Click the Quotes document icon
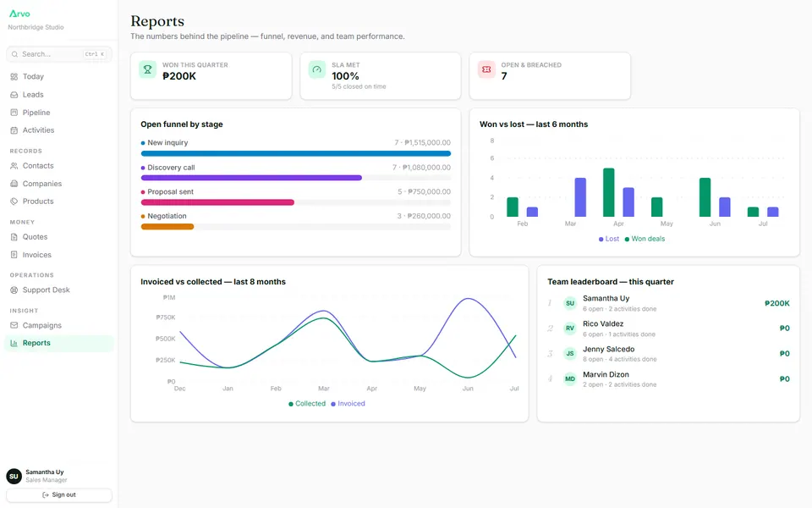812x508 pixels. pyautogui.click(x=14, y=237)
